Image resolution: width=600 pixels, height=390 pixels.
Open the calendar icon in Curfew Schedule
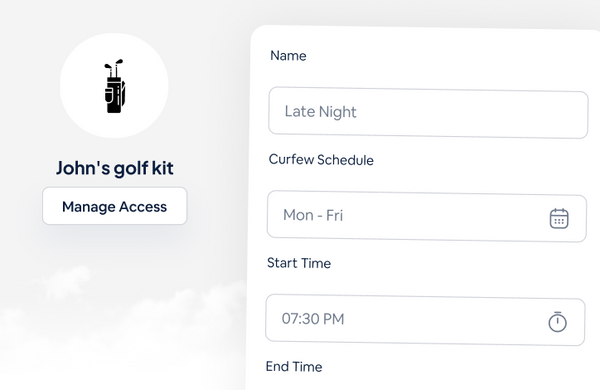tap(559, 219)
